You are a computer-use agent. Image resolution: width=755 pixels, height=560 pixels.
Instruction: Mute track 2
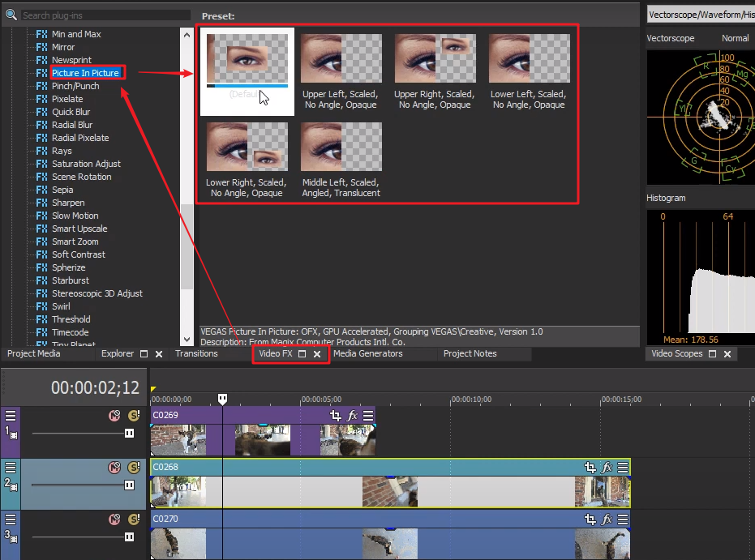(x=114, y=467)
